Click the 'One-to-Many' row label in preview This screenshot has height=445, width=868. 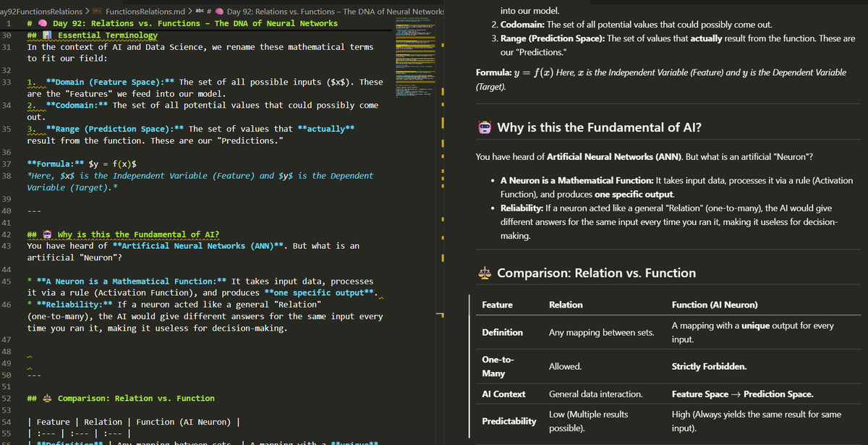[498, 366]
